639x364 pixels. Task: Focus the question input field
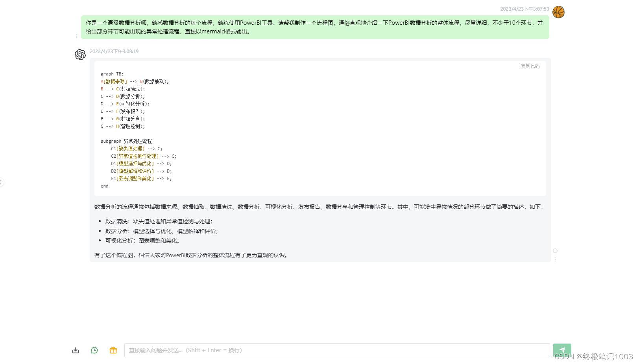pyautogui.click(x=337, y=350)
